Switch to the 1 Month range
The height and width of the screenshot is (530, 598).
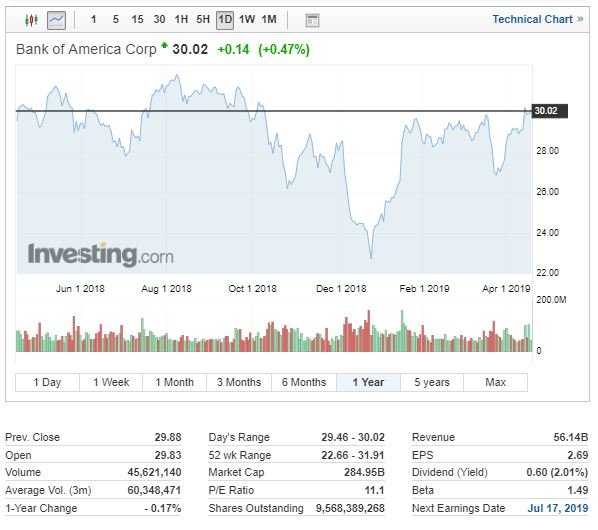[x=175, y=382]
